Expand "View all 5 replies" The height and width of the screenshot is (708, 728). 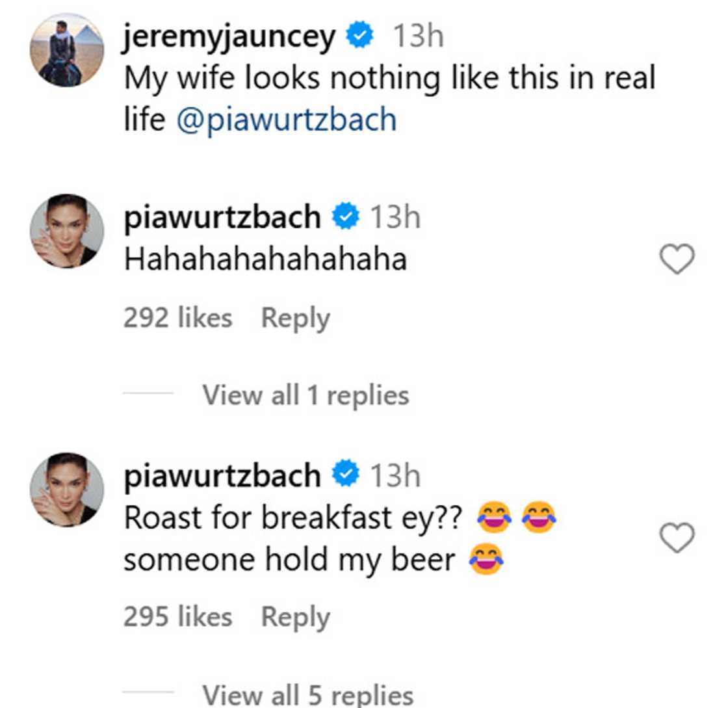coord(307,694)
